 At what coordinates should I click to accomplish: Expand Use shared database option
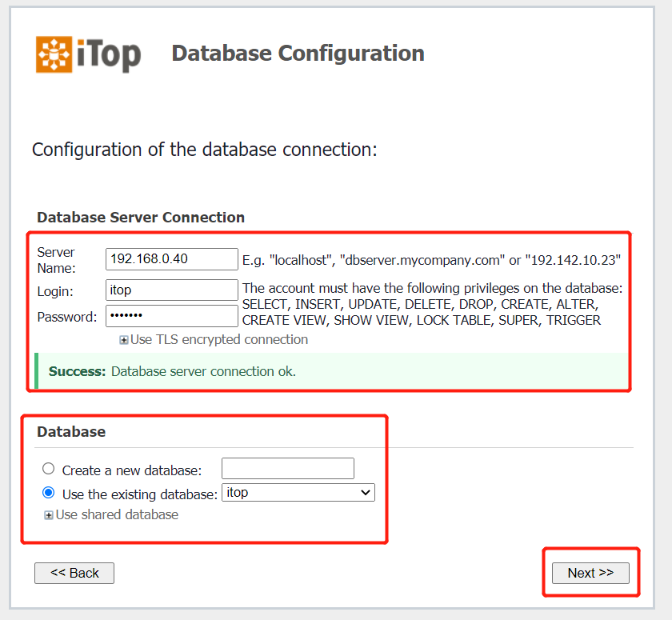click(49, 515)
